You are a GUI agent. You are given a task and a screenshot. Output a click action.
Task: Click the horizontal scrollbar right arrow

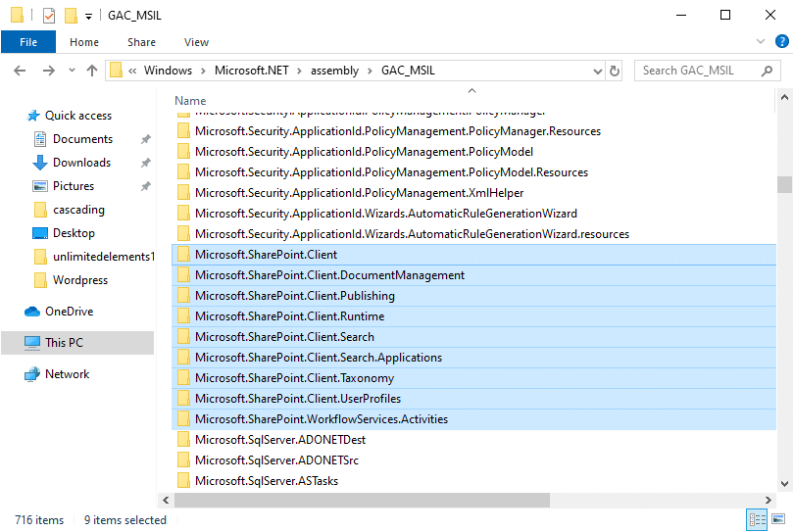769,500
